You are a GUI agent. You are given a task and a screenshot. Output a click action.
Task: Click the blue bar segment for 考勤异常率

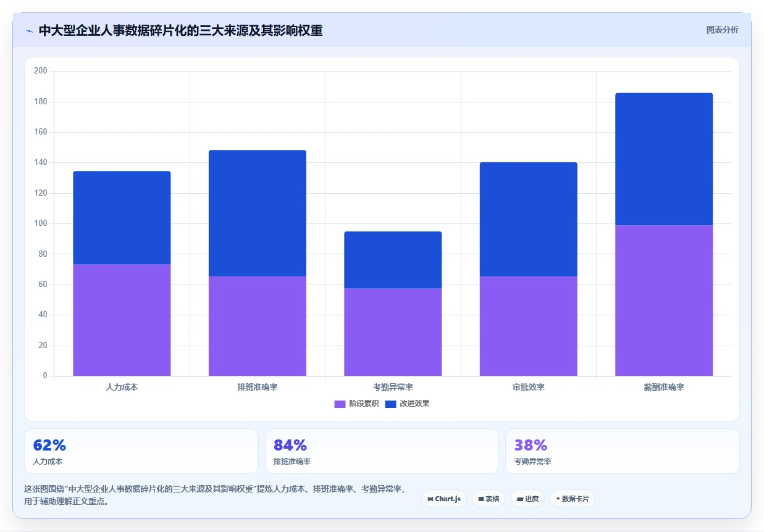tap(393, 260)
